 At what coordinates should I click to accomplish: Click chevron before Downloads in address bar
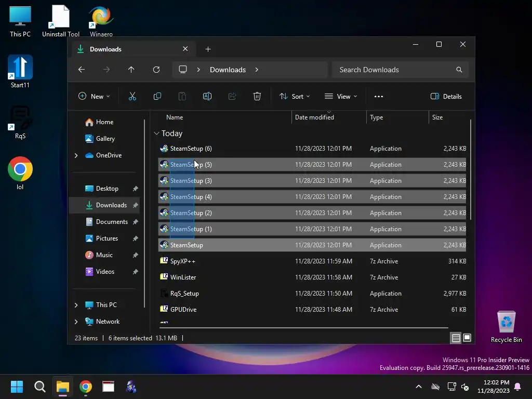pos(198,70)
